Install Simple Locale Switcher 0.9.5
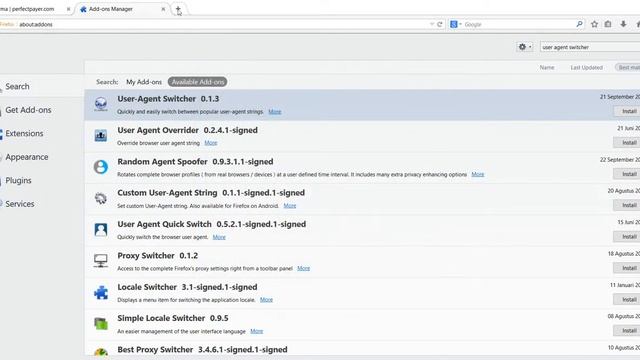 pos(627,331)
